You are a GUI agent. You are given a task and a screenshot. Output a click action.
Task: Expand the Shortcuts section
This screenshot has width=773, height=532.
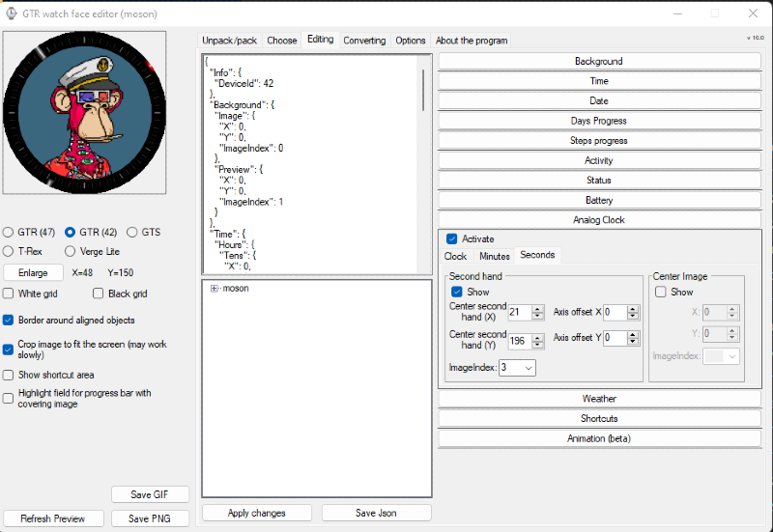tap(599, 418)
